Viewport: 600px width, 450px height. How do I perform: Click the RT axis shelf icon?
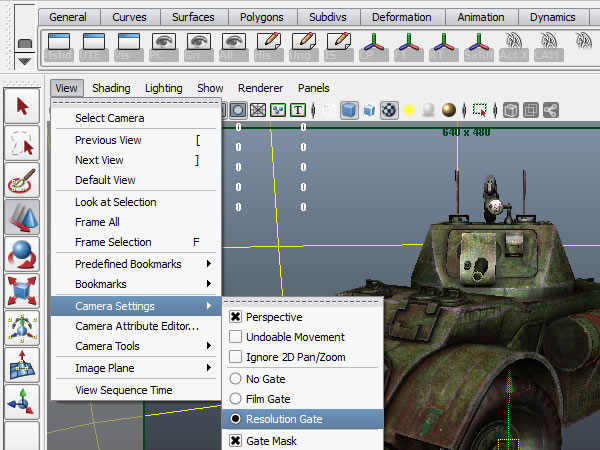(x=444, y=47)
